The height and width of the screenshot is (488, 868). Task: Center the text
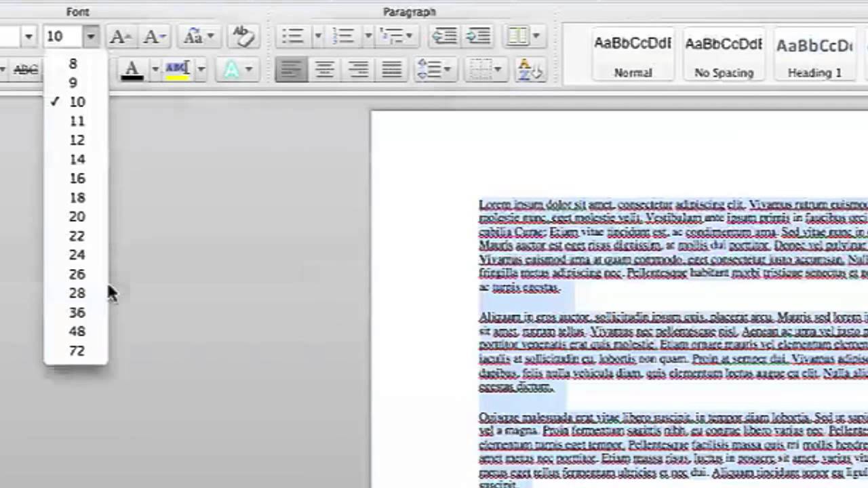[x=325, y=69]
